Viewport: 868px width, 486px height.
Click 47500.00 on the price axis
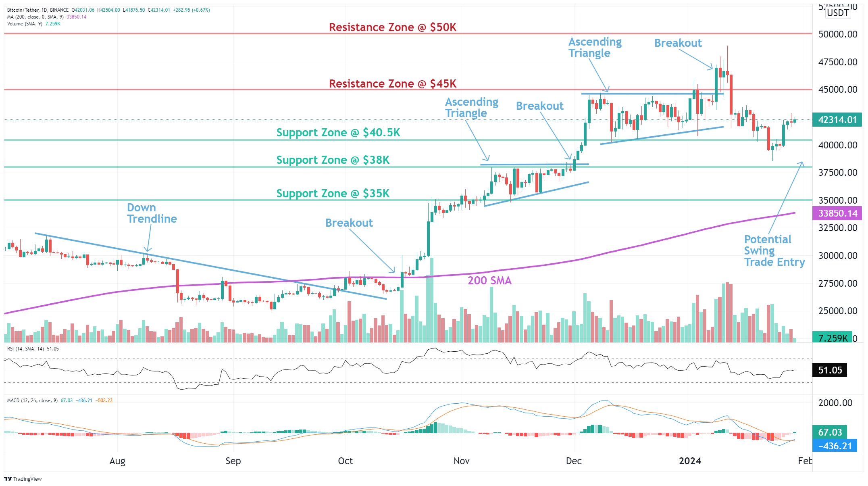838,62
